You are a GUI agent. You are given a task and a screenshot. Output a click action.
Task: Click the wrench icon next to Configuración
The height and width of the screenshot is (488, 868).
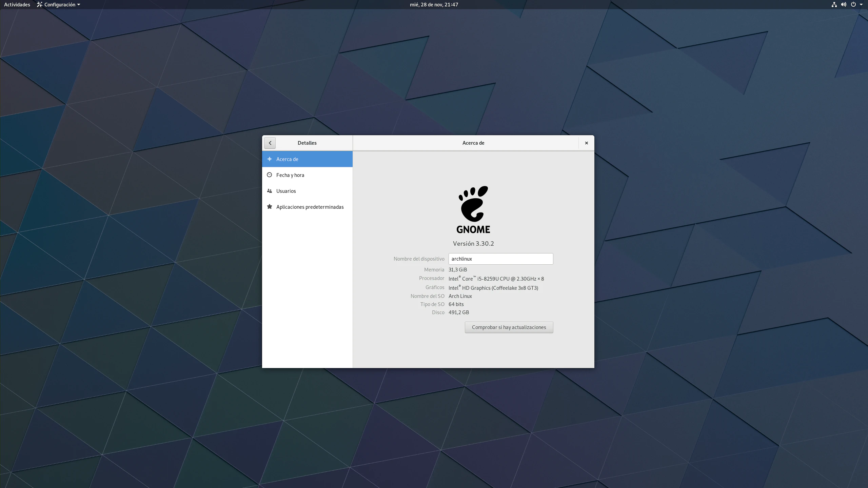coord(40,4)
